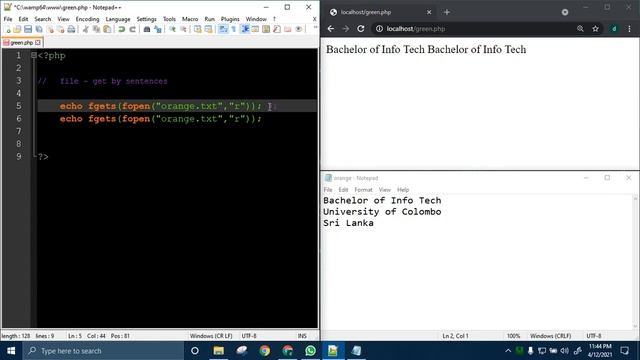Click the Cortana circle icon on taskbar
The image size is (640, 360).
[195, 351]
